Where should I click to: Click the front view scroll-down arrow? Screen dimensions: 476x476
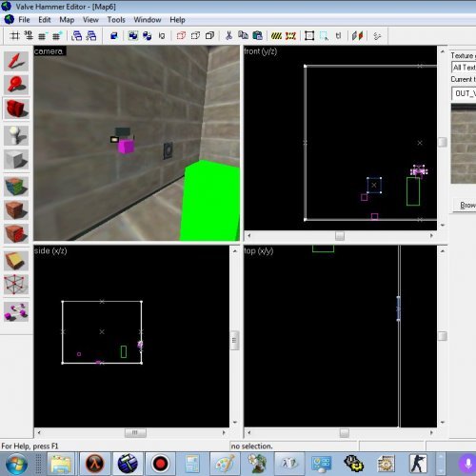point(443,225)
